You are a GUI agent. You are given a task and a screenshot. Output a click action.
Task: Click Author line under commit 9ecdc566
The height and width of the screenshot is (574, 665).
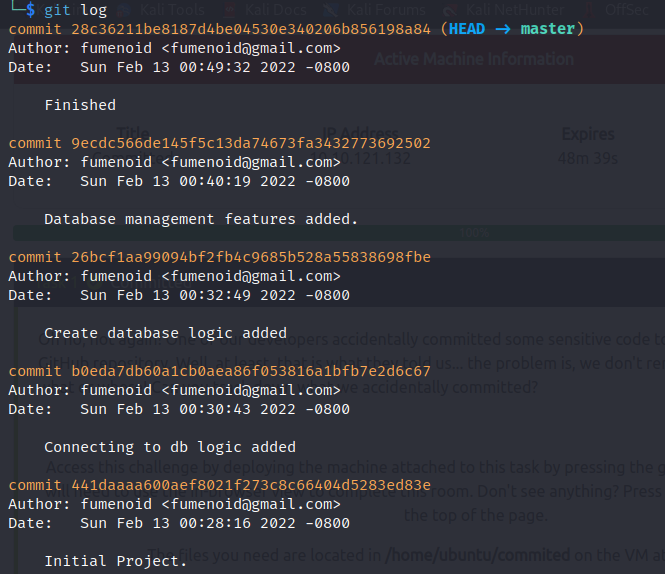pyautogui.click(x=174, y=162)
